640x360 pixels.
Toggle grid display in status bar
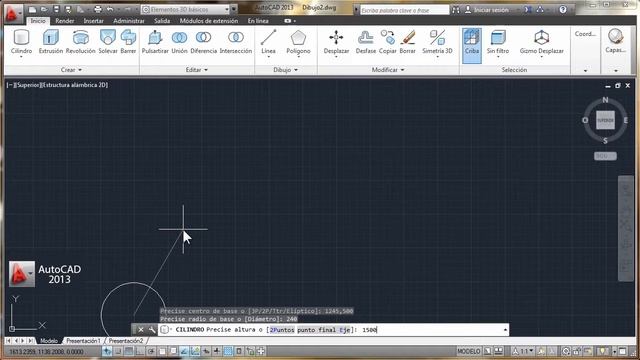(x=129, y=351)
